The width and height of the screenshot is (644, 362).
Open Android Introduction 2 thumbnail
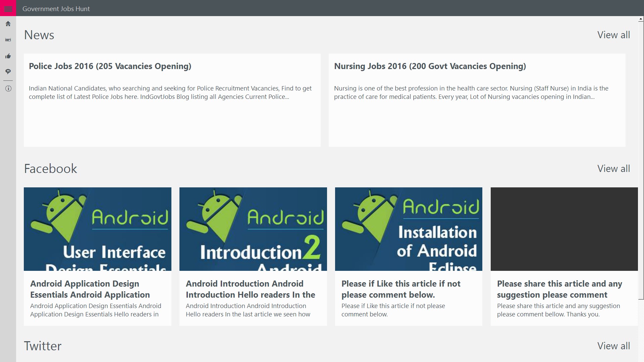[253, 229]
